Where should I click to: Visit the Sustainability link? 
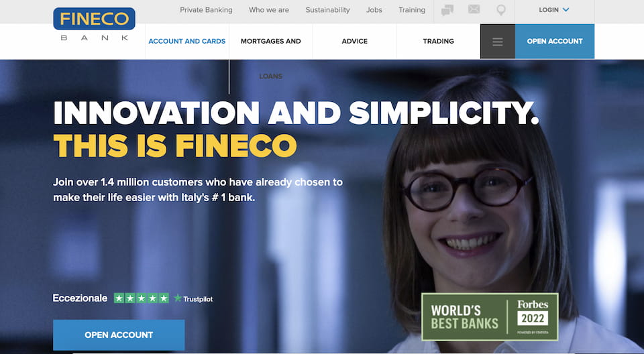(328, 10)
